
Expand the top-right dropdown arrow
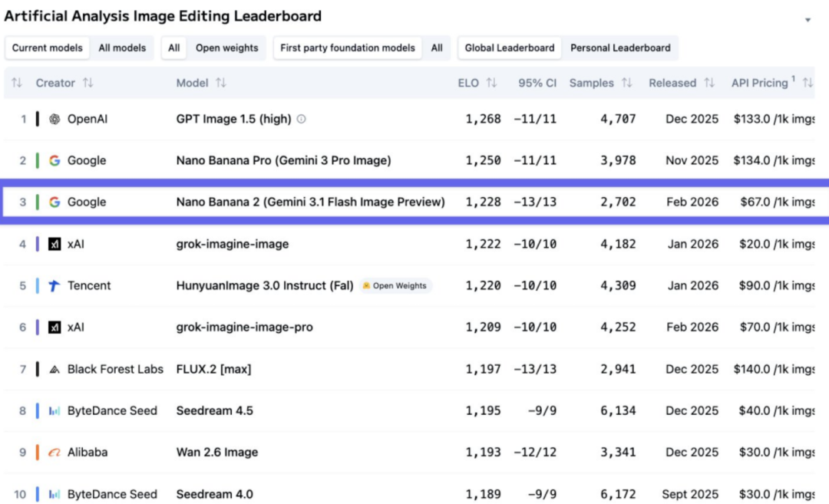pyautogui.click(x=808, y=20)
